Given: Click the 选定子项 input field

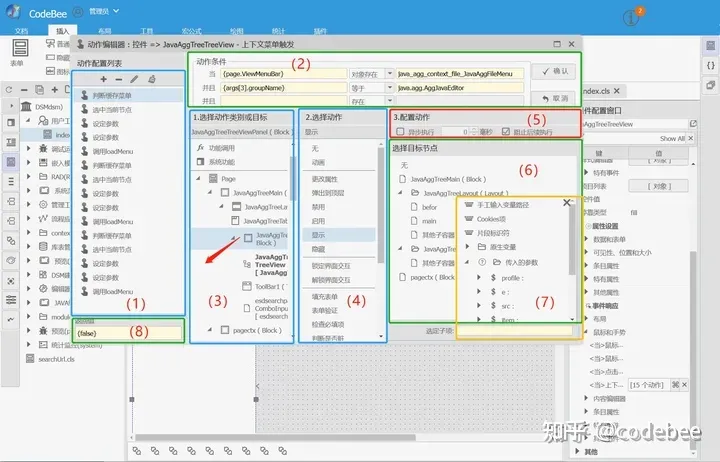Looking at the screenshot, I should 515,331.
